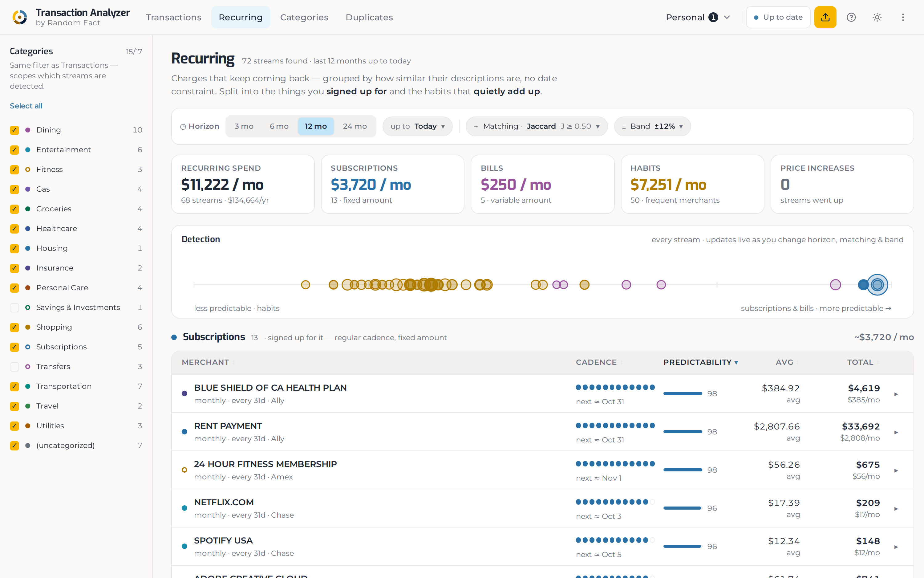The width and height of the screenshot is (924, 578).
Task: Expand the Spotify USA row arrow
Action: click(x=896, y=547)
